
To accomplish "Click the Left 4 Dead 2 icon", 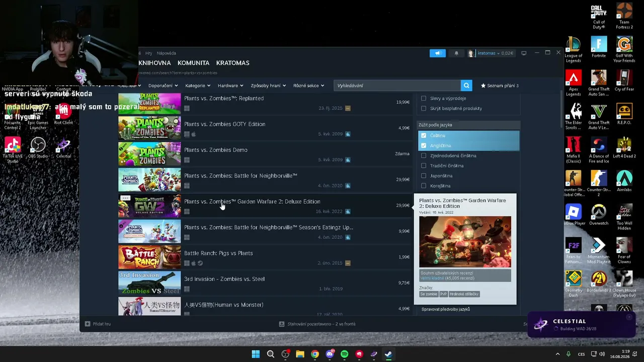I will pos(624,148).
